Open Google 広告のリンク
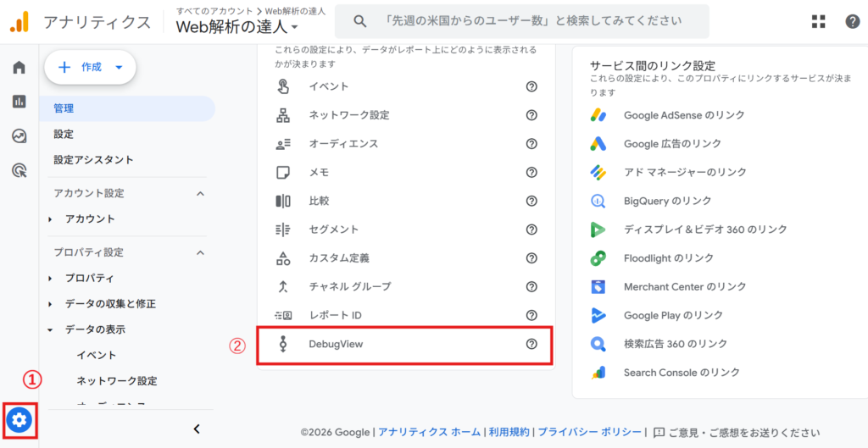Image resolution: width=868 pixels, height=448 pixels. tap(672, 144)
